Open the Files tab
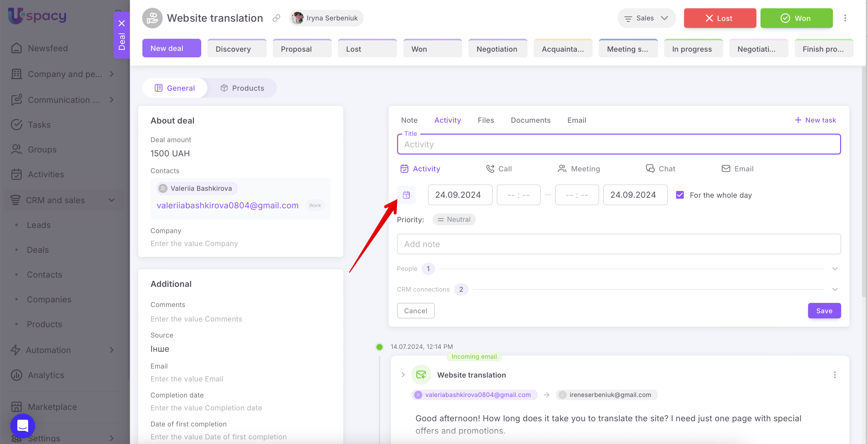868x444 pixels. tap(486, 120)
